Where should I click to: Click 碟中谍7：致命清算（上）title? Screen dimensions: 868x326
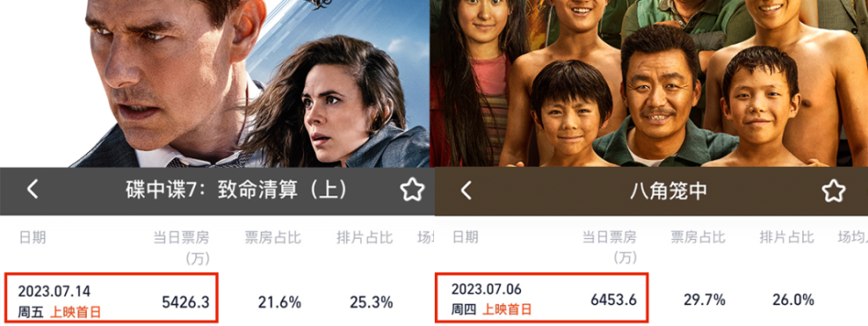[x=236, y=190]
